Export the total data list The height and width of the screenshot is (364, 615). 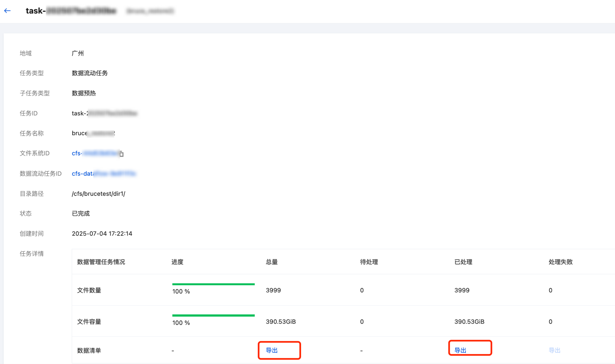coord(272,350)
